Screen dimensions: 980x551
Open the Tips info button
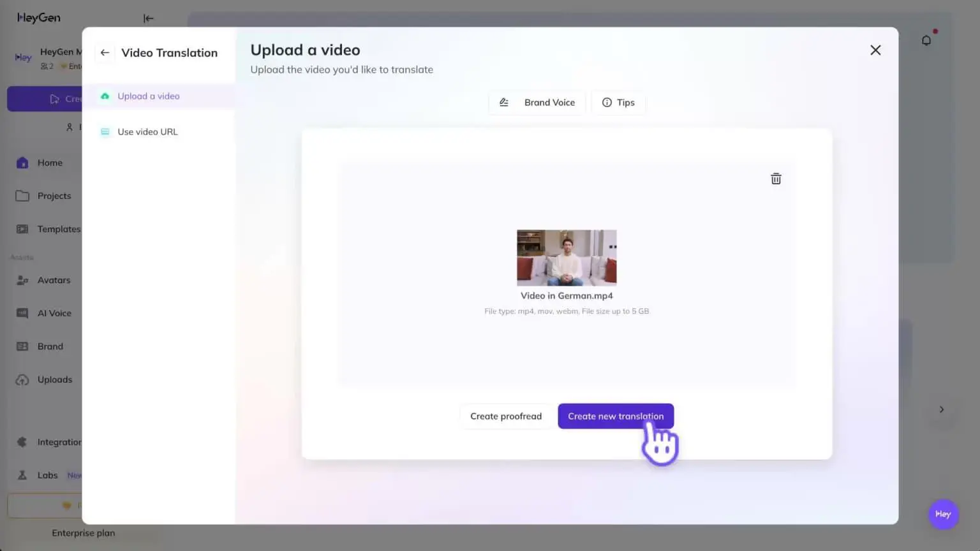[618, 103]
